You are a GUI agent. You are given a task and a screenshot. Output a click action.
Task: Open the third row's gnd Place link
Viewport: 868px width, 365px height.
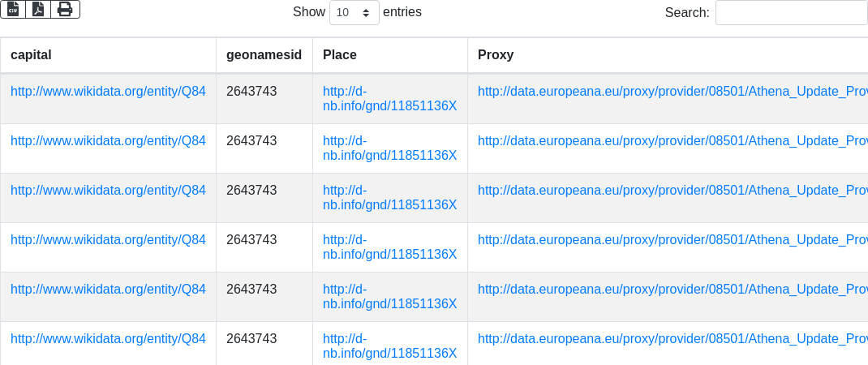[x=389, y=198]
